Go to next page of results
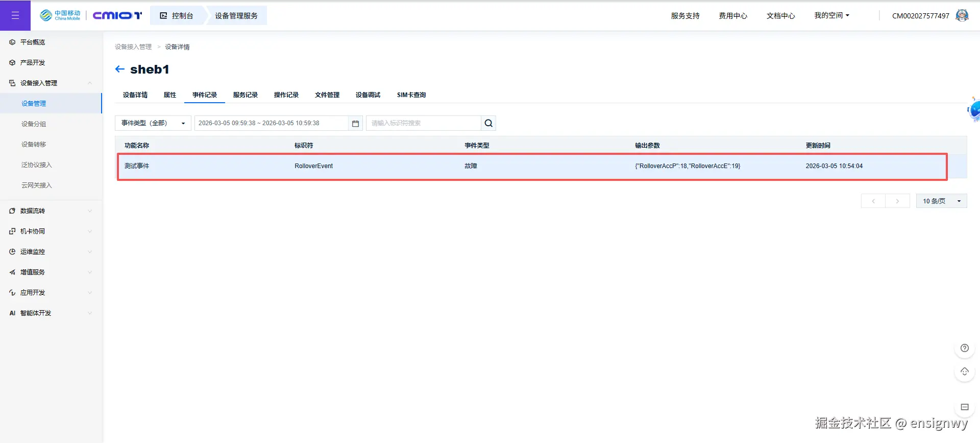This screenshot has width=980, height=443. pos(897,201)
